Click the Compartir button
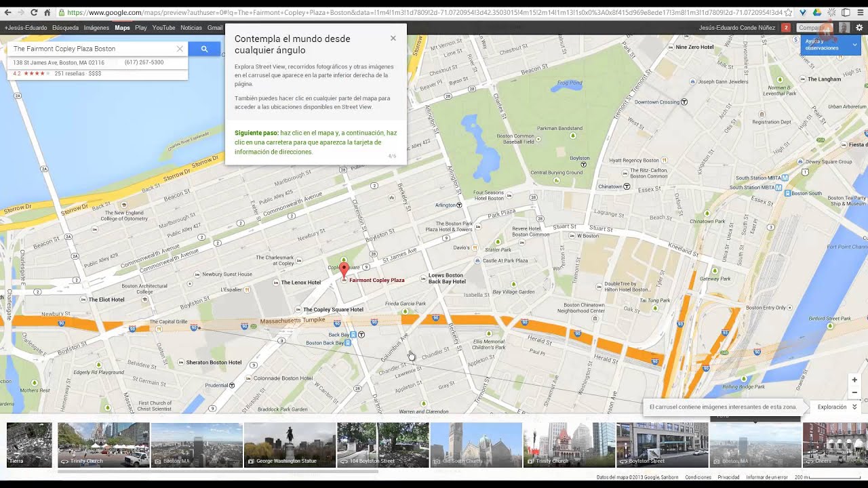The width and height of the screenshot is (868, 488). pos(814,28)
